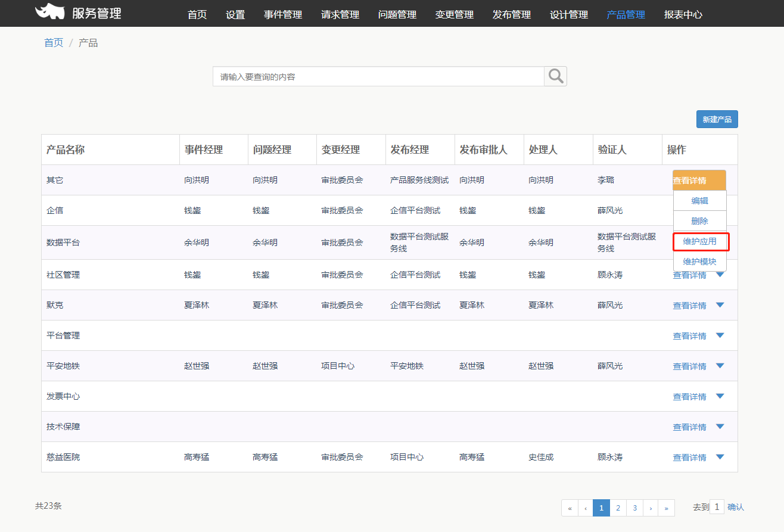The image size is (784, 532).
Task: Go to 请求管理 menu
Action: [340, 14]
